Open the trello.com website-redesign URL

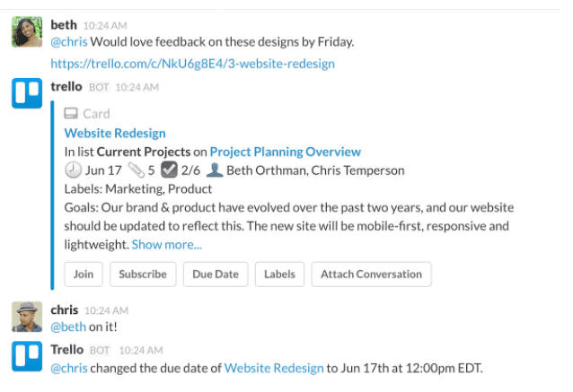(192, 64)
